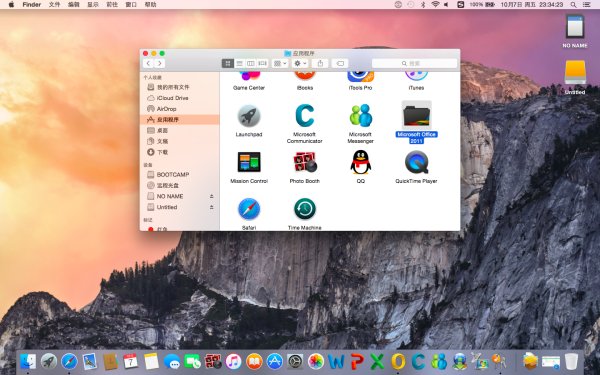
Task: Launch App Store from the Dock
Action: point(275,361)
